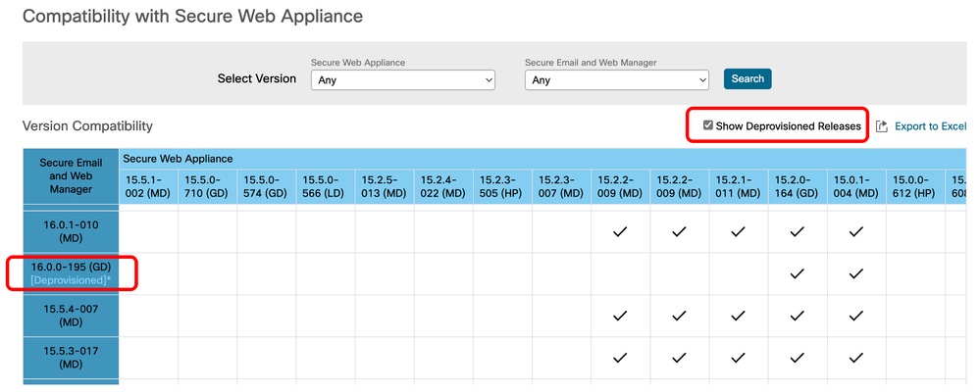Click the 15.0.1-004 (MD) column header
The height and width of the screenshot is (392, 980).
coord(855,186)
